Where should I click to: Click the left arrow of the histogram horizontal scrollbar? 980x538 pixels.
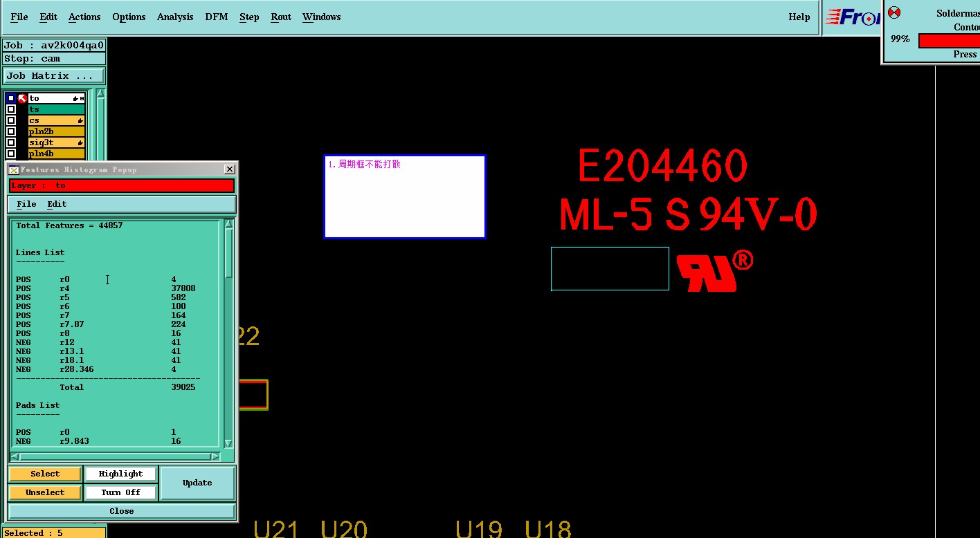click(x=16, y=456)
